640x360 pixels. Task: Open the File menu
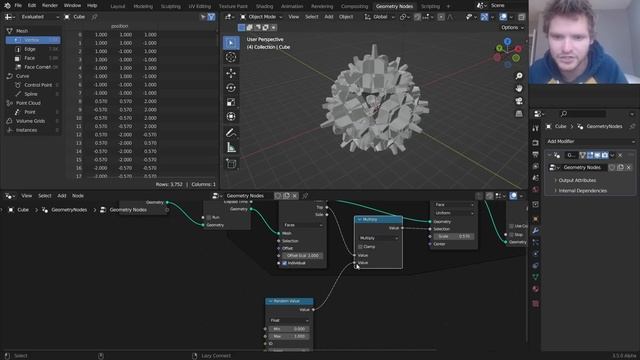[x=18, y=6]
